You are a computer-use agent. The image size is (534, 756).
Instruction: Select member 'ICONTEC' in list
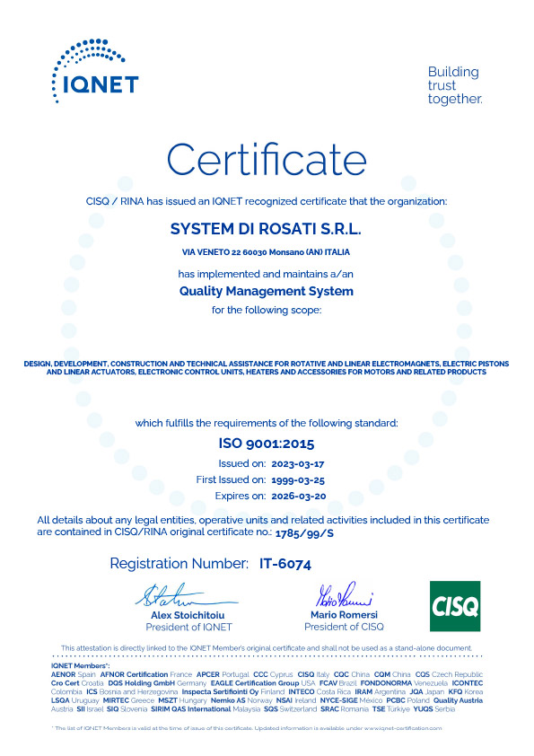click(468, 683)
